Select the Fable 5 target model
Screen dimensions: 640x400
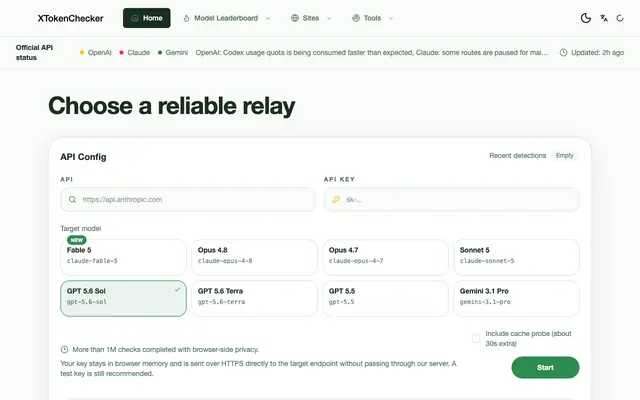click(123, 257)
